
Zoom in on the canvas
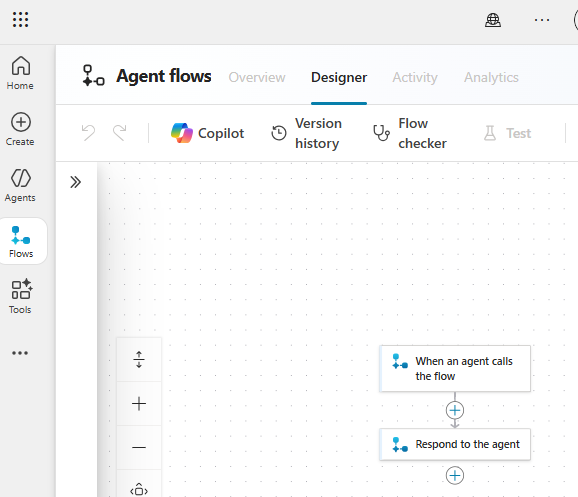tap(139, 403)
